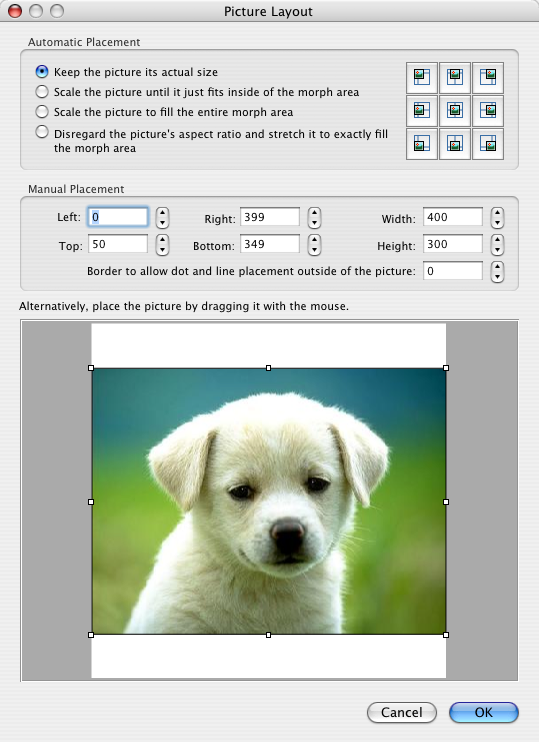Click the Cancel button
The image size is (539, 742).
point(402,712)
